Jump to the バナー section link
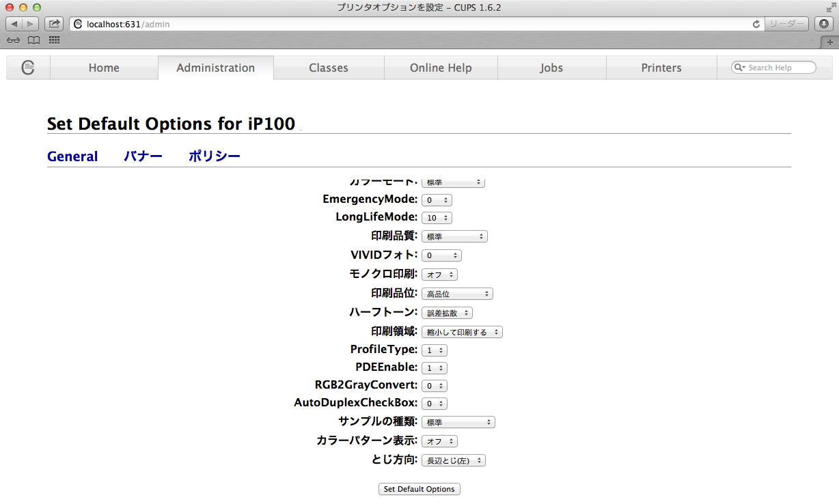The width and height of the screenshot is (839, 504). pyautogui.click(x=143, y=156)
